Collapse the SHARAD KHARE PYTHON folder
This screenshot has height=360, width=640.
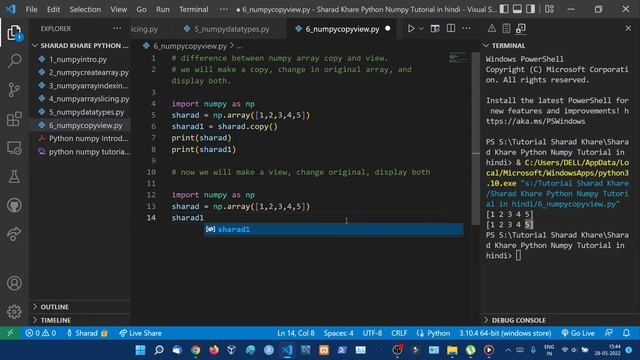[81, 45]
